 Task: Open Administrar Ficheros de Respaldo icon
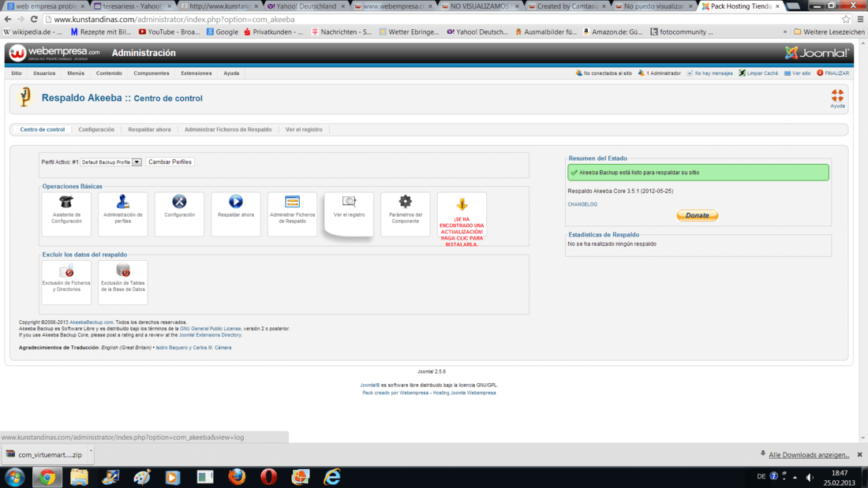tap(292, 214)
